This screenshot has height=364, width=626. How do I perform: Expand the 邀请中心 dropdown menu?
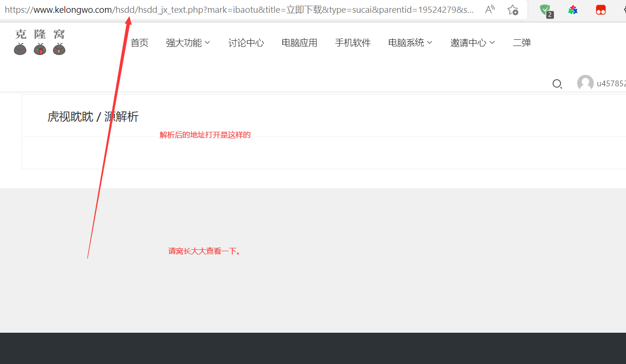(x=473, y=43)
